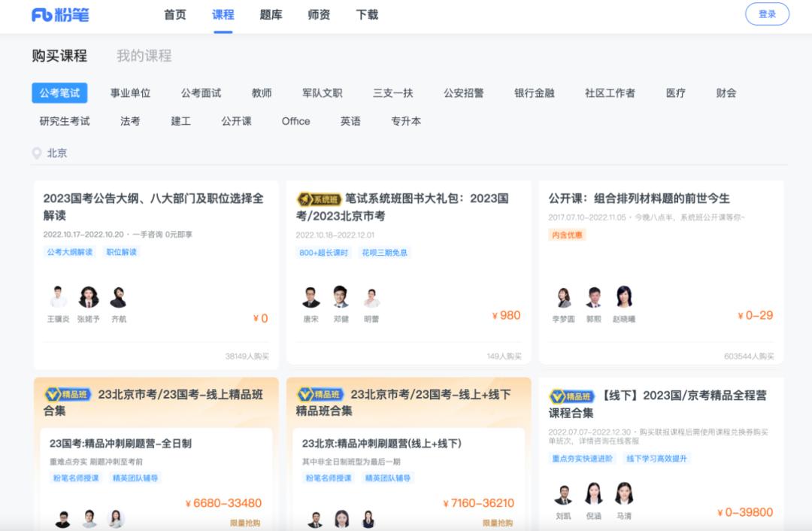Click teacher 倪涵's avatar
The image size is (812, 531).
click(x=593, y=494)
